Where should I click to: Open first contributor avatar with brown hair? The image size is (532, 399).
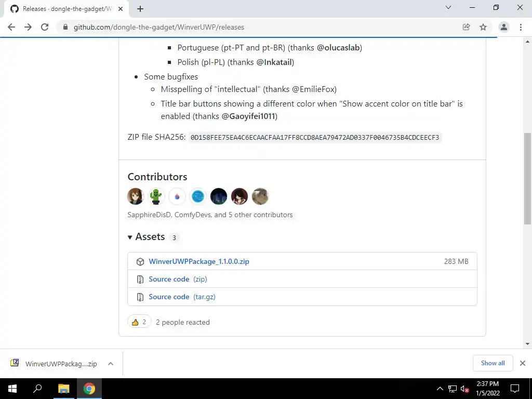click(136, 196)
